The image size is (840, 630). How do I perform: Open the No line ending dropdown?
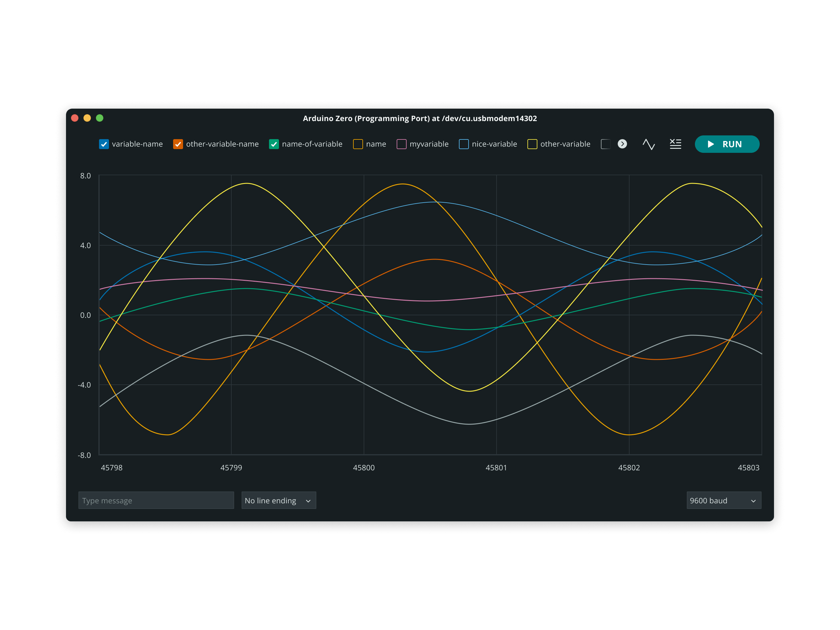point(278,501)
